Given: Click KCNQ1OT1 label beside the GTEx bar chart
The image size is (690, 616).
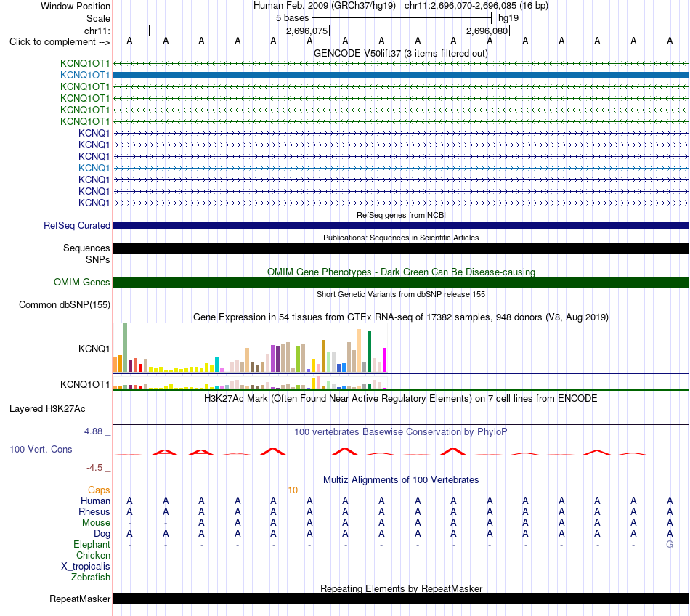Looking at the screenshot, I should (x=85, y=384).
